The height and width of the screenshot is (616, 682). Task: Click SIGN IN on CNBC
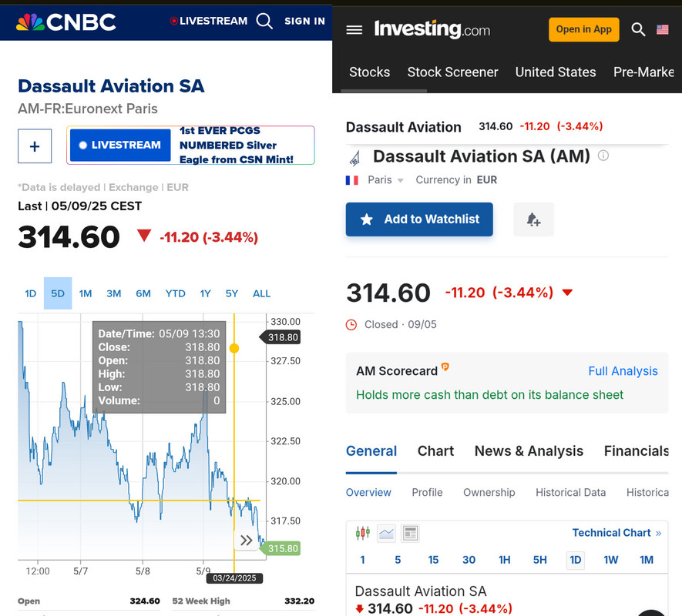click(304, 21)
